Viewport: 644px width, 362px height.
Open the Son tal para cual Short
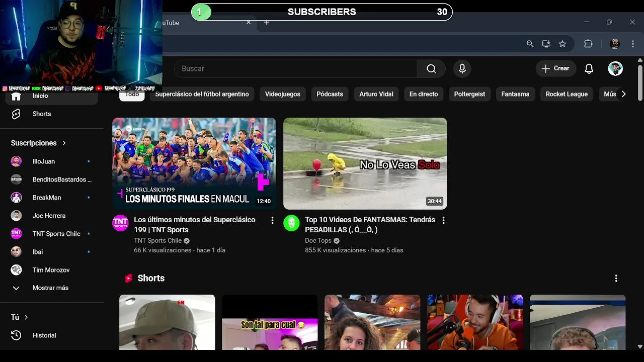[x=270, y=322]
